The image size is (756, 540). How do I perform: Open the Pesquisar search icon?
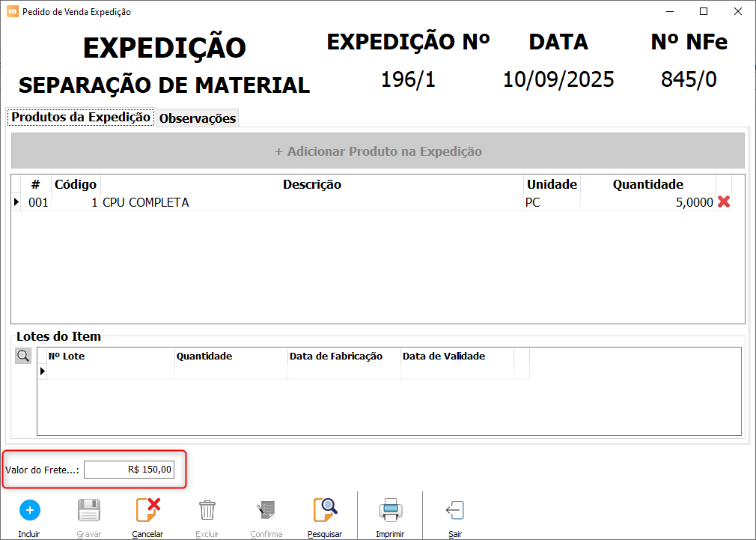click(325, 511)
